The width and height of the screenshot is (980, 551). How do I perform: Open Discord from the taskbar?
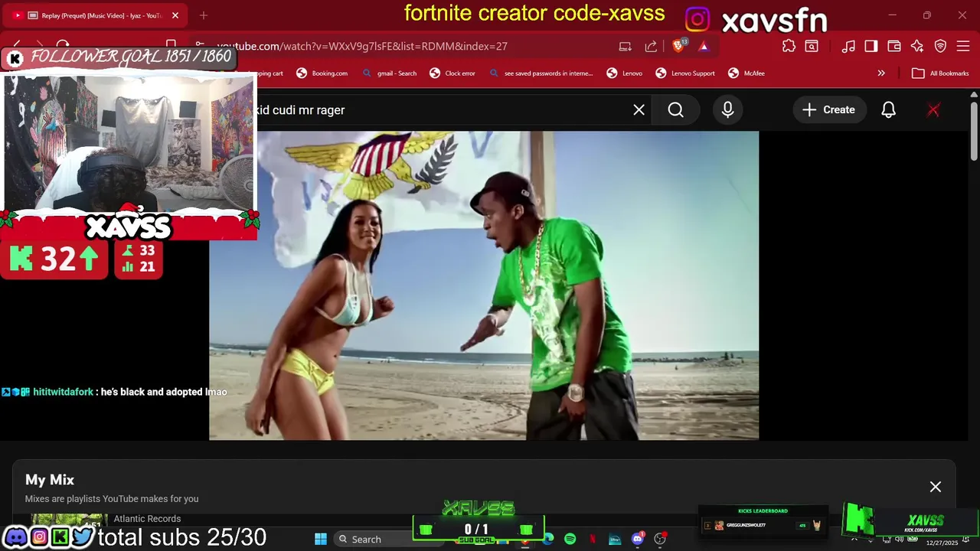coord(638,539)
